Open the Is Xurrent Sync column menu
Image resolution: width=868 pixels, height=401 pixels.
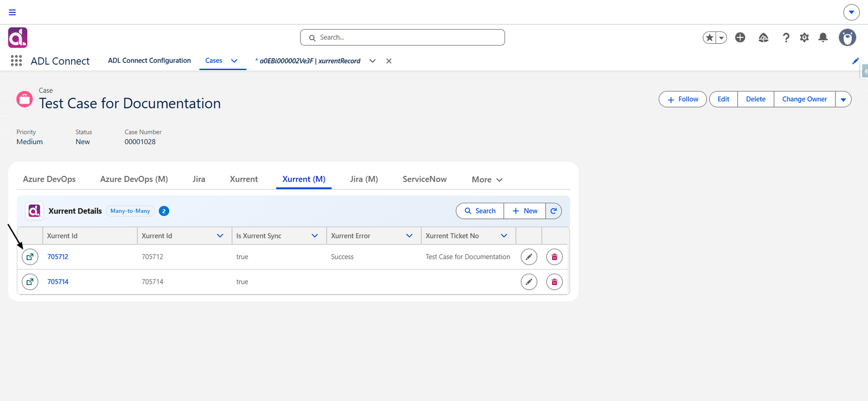pos(315,236)
